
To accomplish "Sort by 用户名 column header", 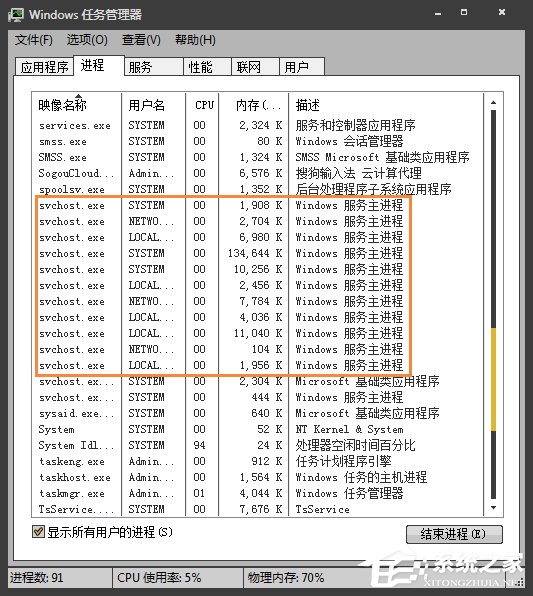I will 154,105.
